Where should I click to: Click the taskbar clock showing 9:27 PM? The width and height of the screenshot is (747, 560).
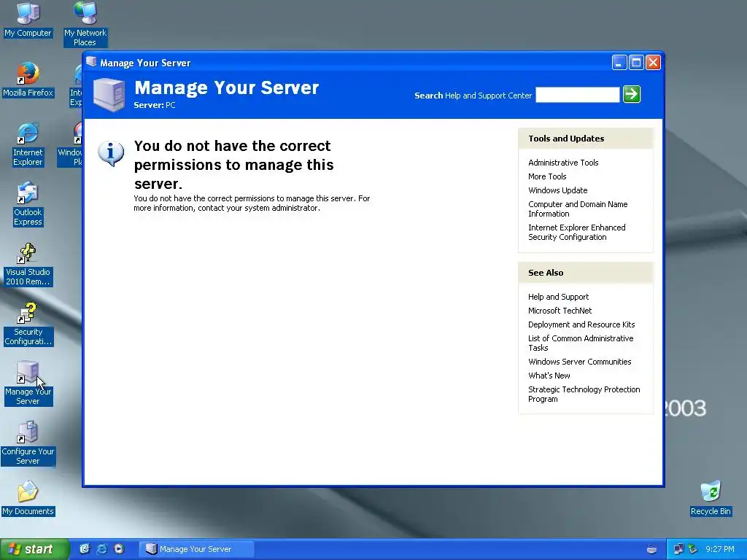[x=719, y=549]
